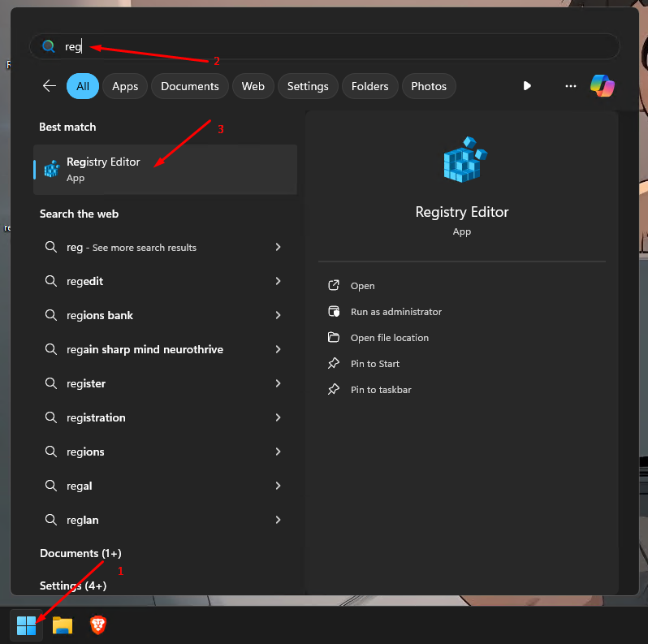The width and height of the screenshot is (648, 644).
Task: Select the Documents filter tab
Action: click(189, 86)
